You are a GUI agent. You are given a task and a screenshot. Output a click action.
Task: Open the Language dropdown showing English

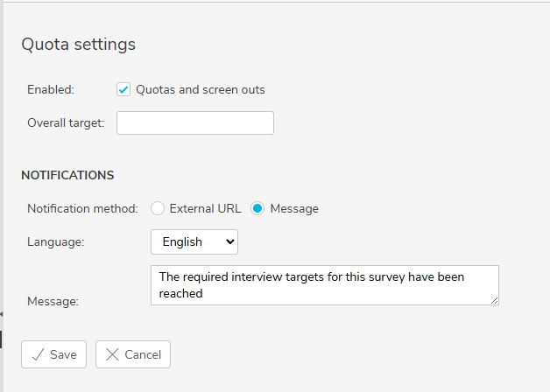pyautogui.click(x=194, y=242)
